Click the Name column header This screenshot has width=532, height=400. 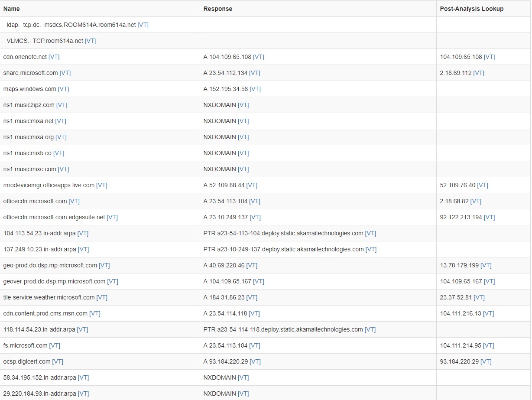click(11, 8)
